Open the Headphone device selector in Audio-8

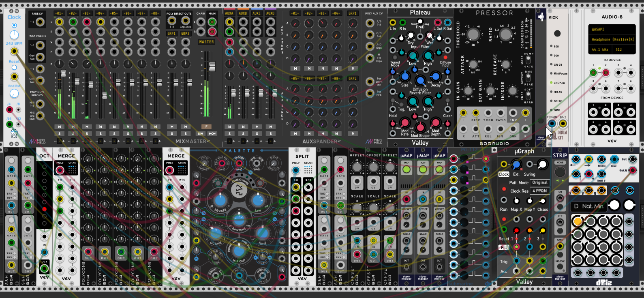tap(612, 39)
